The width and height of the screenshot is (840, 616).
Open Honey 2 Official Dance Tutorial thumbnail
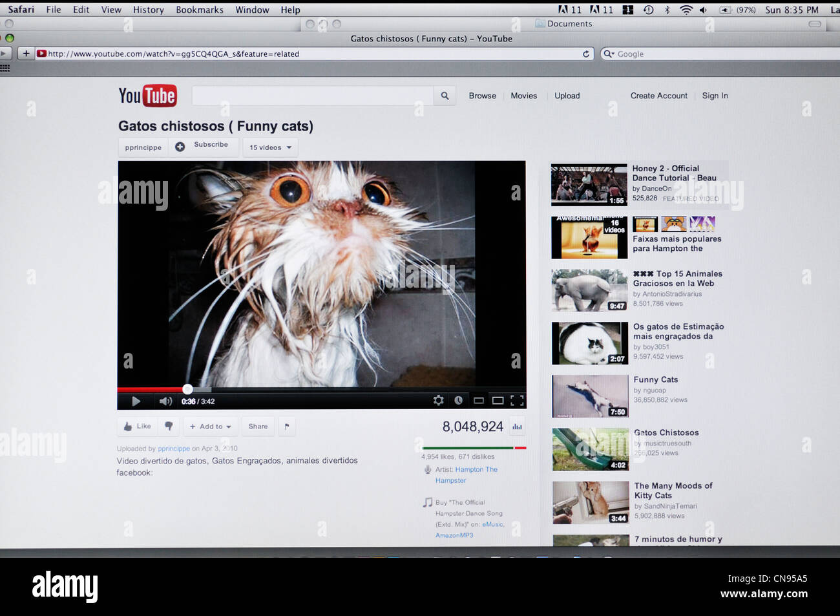(589, 185)
